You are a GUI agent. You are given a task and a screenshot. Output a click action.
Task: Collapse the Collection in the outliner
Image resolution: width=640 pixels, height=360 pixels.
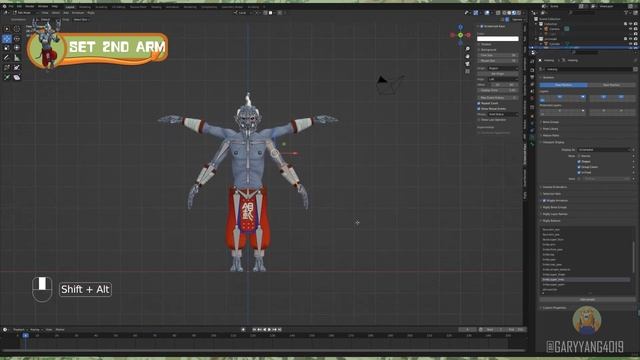coord(536,24)
